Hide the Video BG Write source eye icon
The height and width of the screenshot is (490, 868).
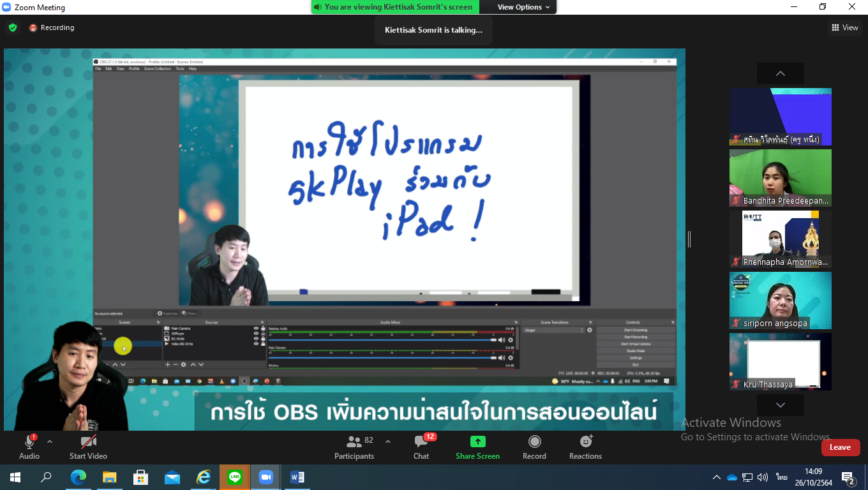pos(256,344)
